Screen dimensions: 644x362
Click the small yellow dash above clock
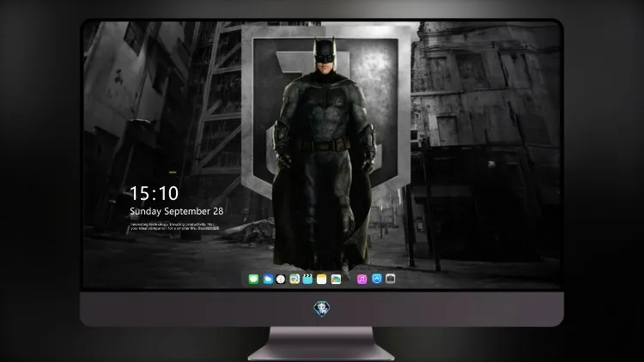click(173, 172)
